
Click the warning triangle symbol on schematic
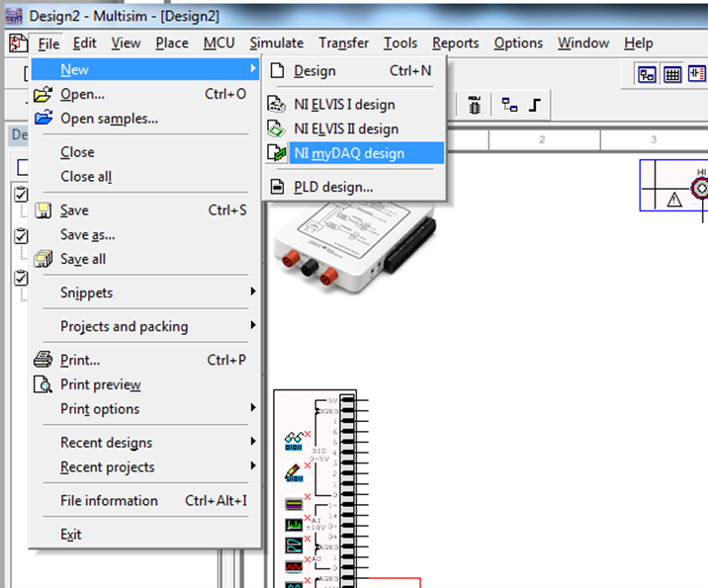(x=674, y=199)
